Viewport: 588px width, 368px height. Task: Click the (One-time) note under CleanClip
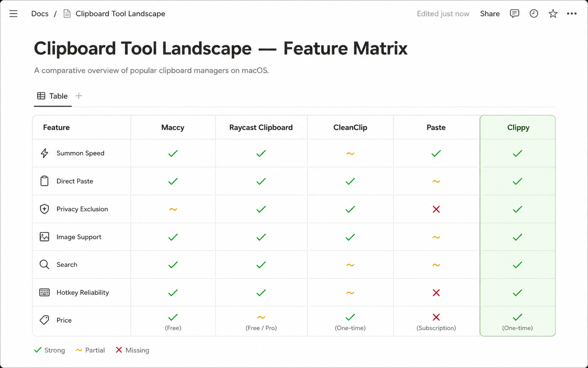coord(350,328)
